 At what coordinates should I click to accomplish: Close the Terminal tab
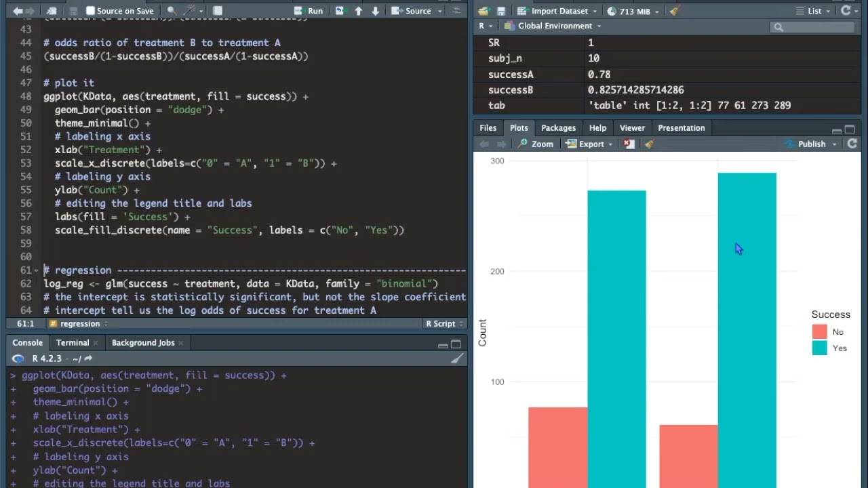tap(96, 343)
